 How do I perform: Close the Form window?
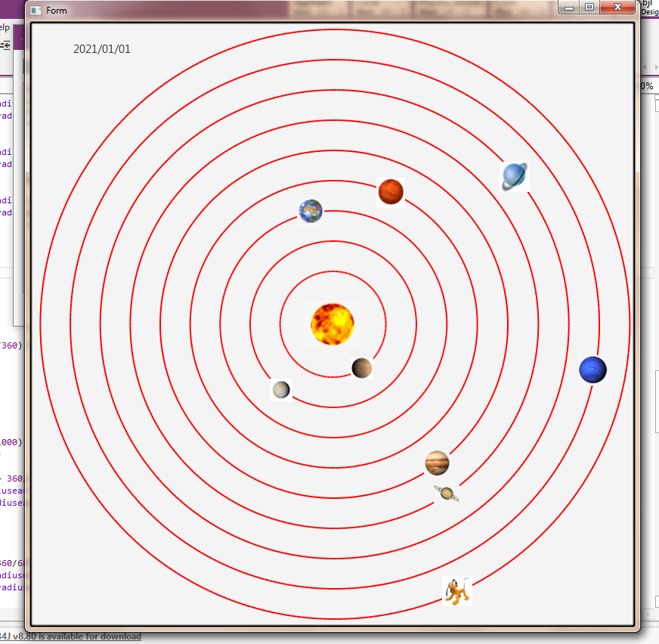(x=617, y=7)
